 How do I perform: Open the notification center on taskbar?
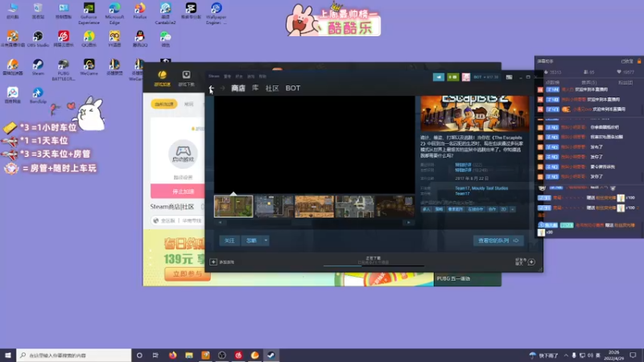(633, 355)
